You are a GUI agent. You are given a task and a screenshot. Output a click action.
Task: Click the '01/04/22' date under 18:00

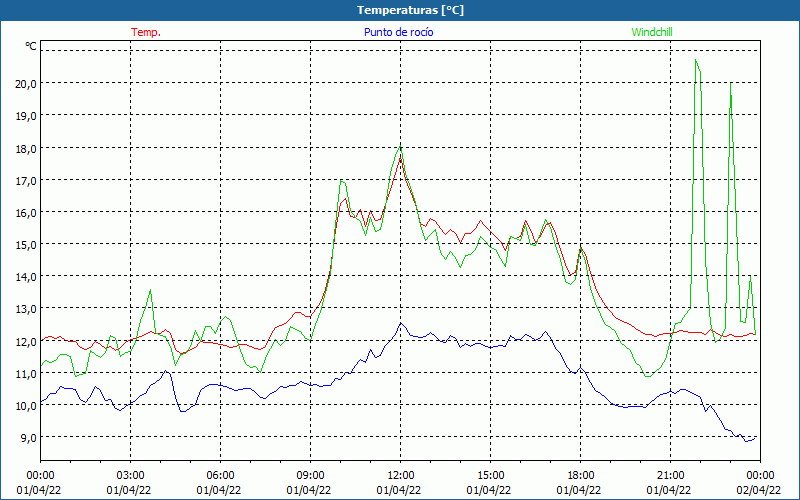coord(579,490)
